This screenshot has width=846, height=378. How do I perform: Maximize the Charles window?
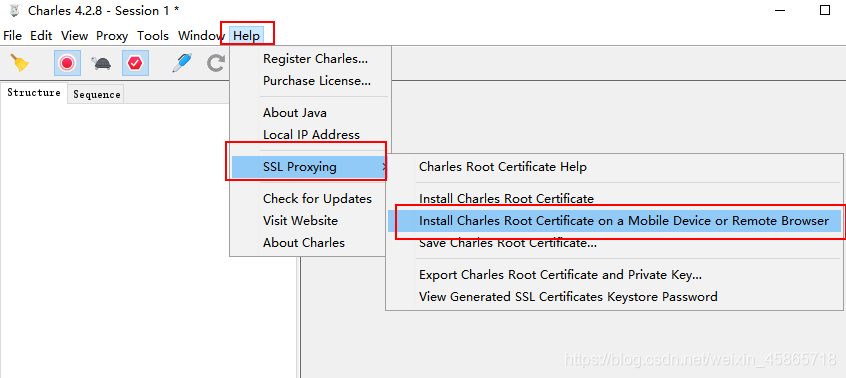point(824,10)
